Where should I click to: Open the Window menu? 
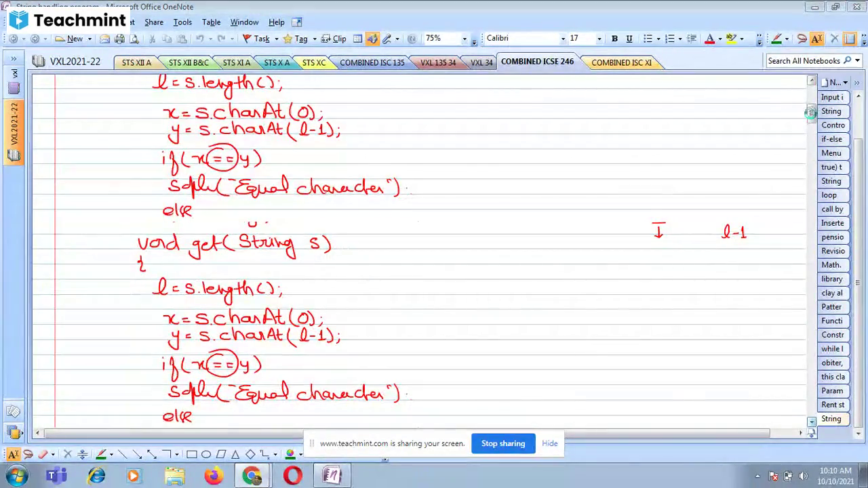(x=244, y=22)
